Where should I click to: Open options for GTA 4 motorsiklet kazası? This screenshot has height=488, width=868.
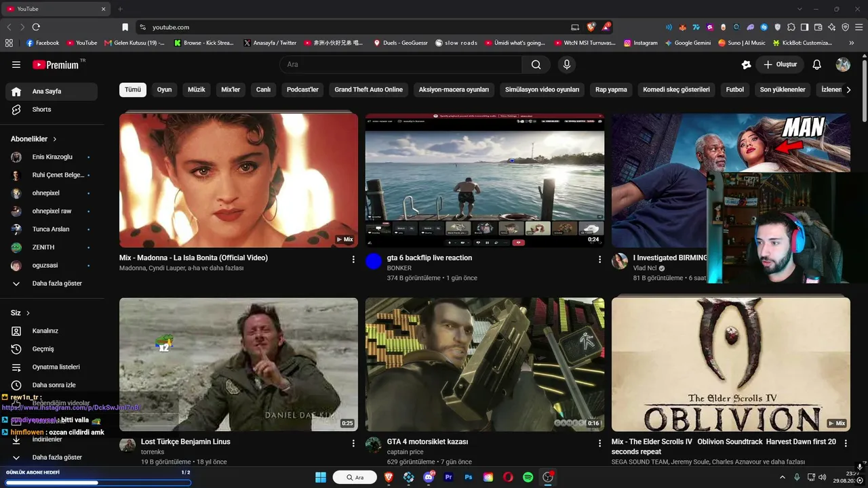[599, 443]
